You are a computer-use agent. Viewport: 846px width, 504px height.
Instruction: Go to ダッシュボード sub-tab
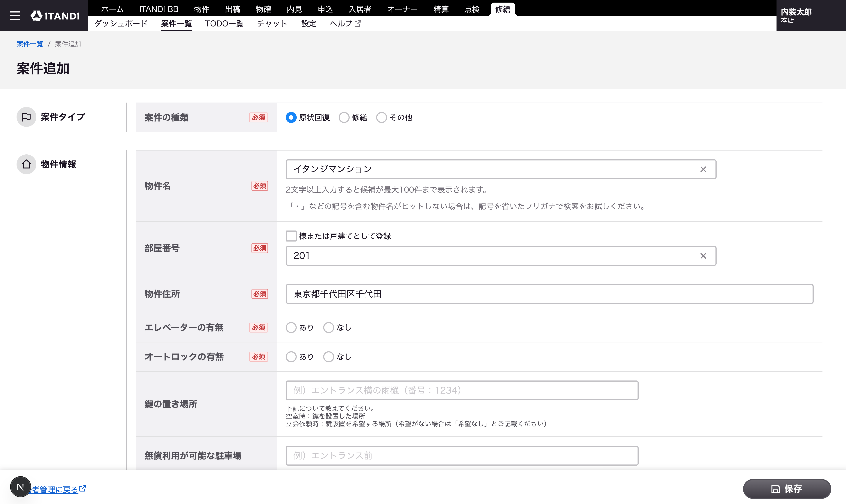121,23
